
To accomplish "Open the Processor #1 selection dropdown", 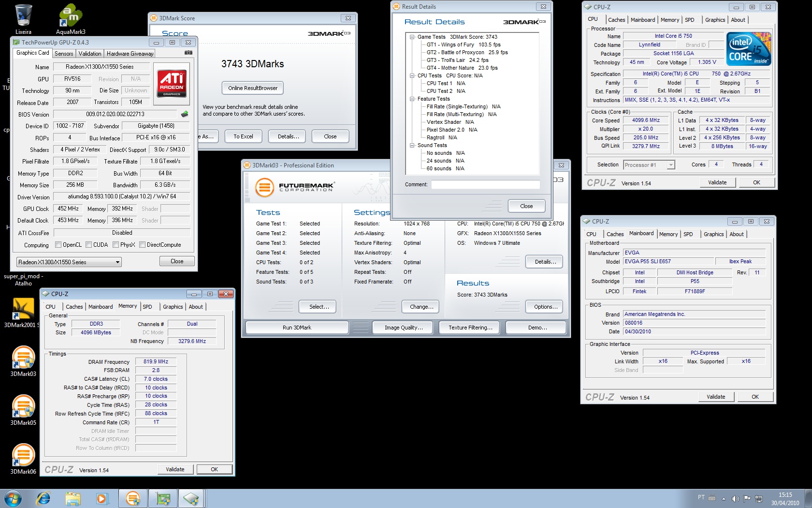I will coord(649,165).
